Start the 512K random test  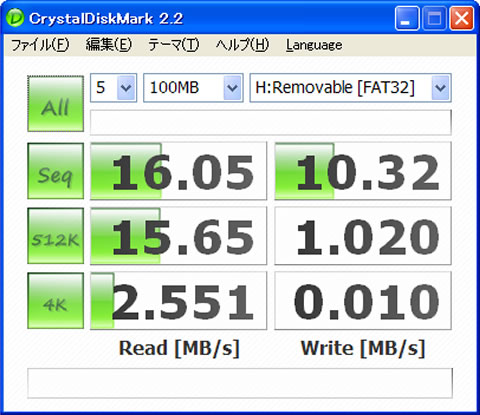tap(56, 236)
